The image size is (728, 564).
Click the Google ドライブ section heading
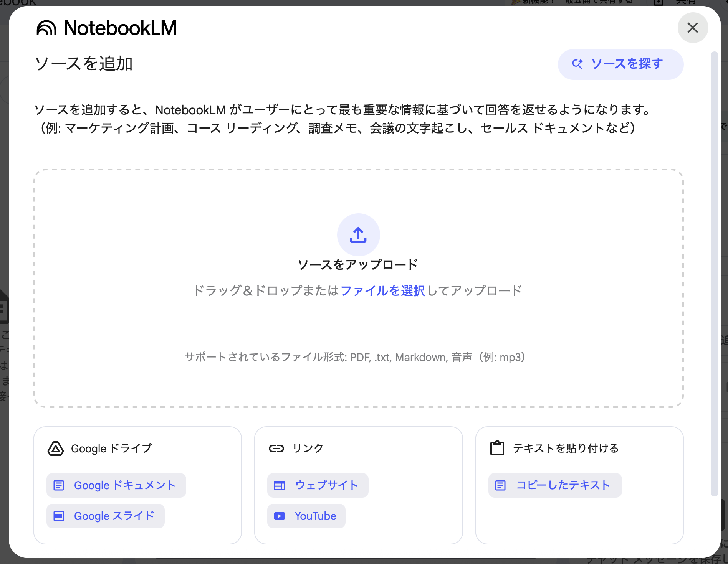click(111, 448)
